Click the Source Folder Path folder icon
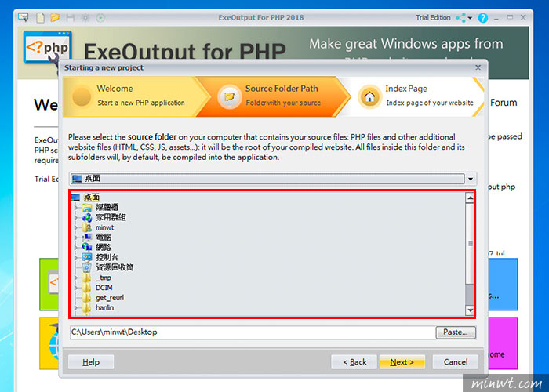Viewport: 549px width, 392px height. (229, 96)
